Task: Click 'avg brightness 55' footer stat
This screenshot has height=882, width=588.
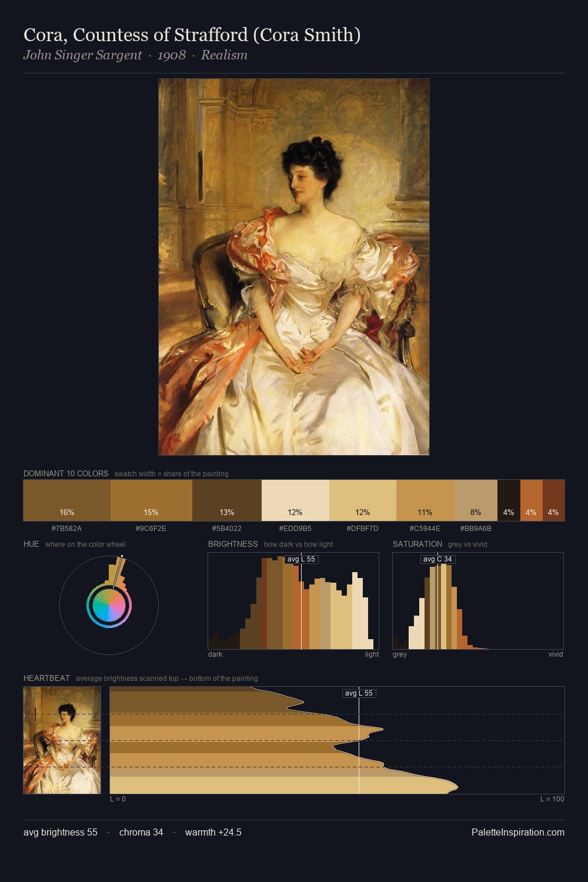Action: pyautogui.click(x=61, y=833)
